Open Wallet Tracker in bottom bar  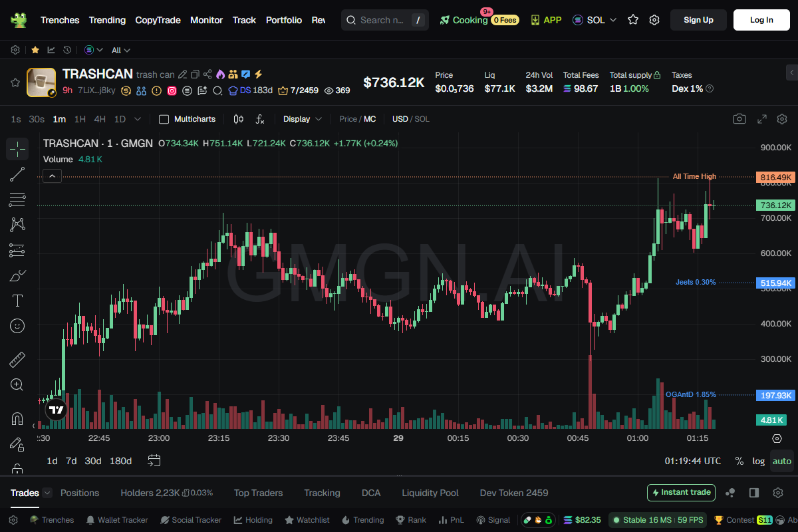tap(116, 520)
